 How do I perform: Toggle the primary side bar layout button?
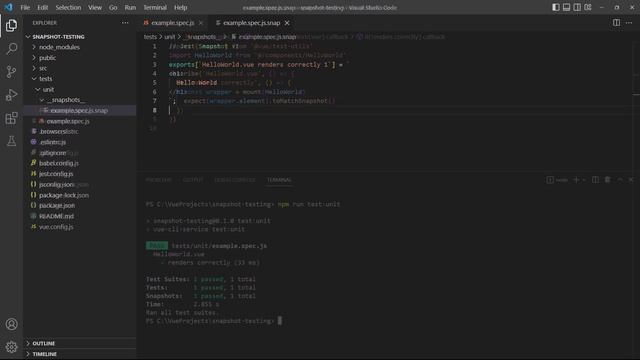point(556,7)
